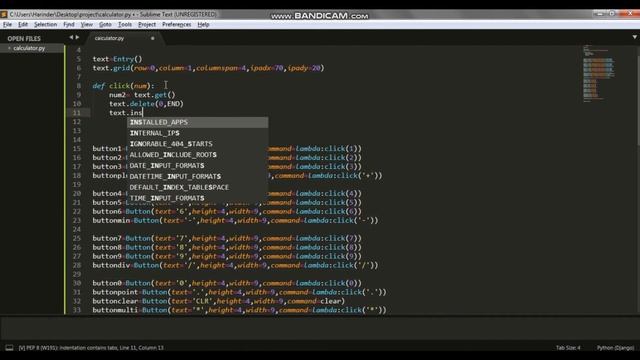Image resolution: width=640 pixels, height=360 pixels.
Task: Click line number 8 in the gutter
Action: pyautogui.click(x=78, y=86)
